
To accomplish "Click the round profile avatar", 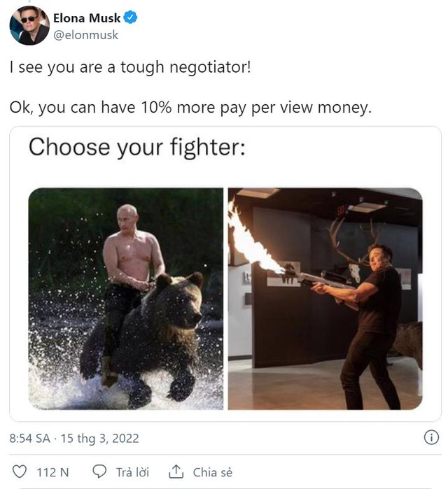I will [29, 26].
